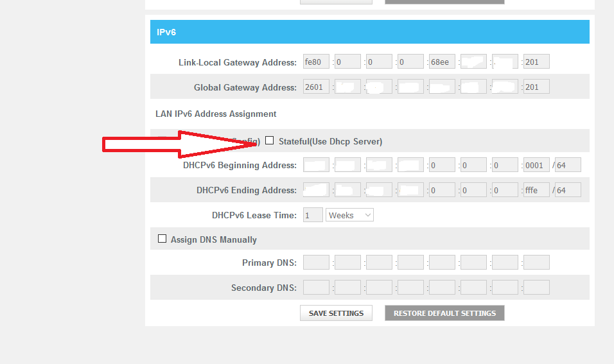614x364 pixels.
Task: Click the first Primary DNS address field
Action: (x=316, y=263)
